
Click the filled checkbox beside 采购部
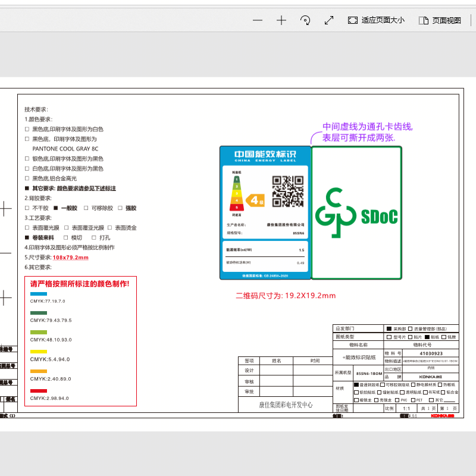(x=389, y=329)
